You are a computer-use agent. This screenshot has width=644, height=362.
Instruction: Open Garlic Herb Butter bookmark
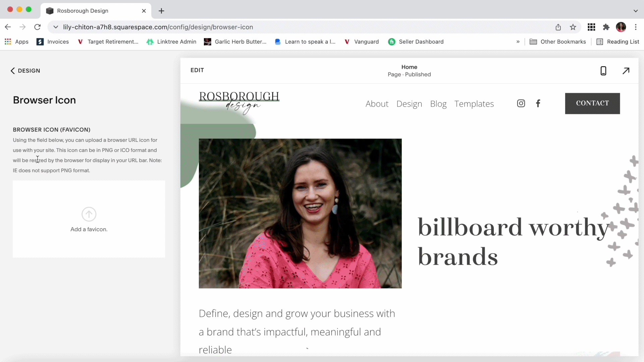click(235, 42)
